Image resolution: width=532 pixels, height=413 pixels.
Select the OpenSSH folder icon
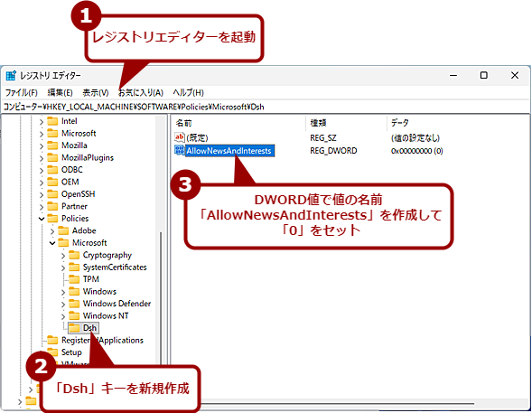52,194
